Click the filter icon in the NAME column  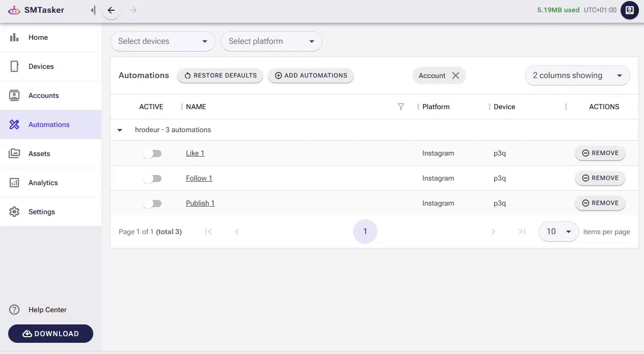click(x=401, y=107)
